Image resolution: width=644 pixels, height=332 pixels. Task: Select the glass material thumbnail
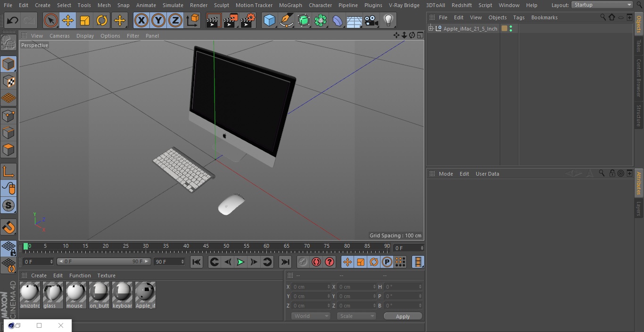(x=53, y=295)
